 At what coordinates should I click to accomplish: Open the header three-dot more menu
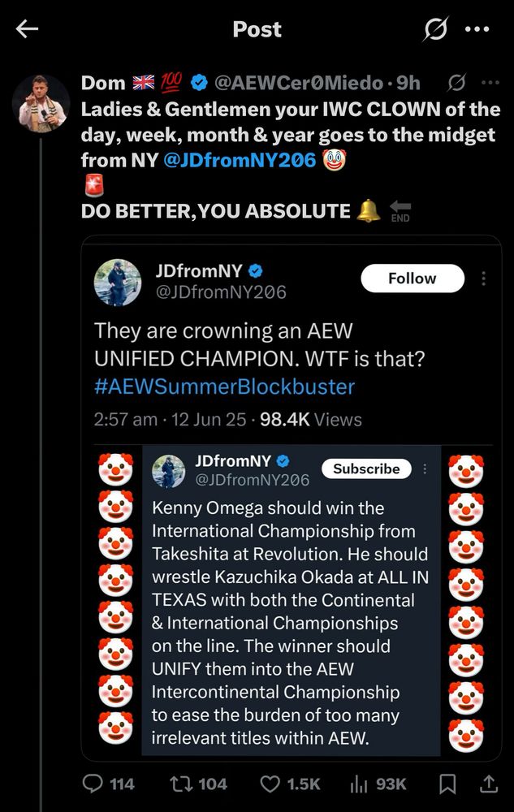[477, 29]
